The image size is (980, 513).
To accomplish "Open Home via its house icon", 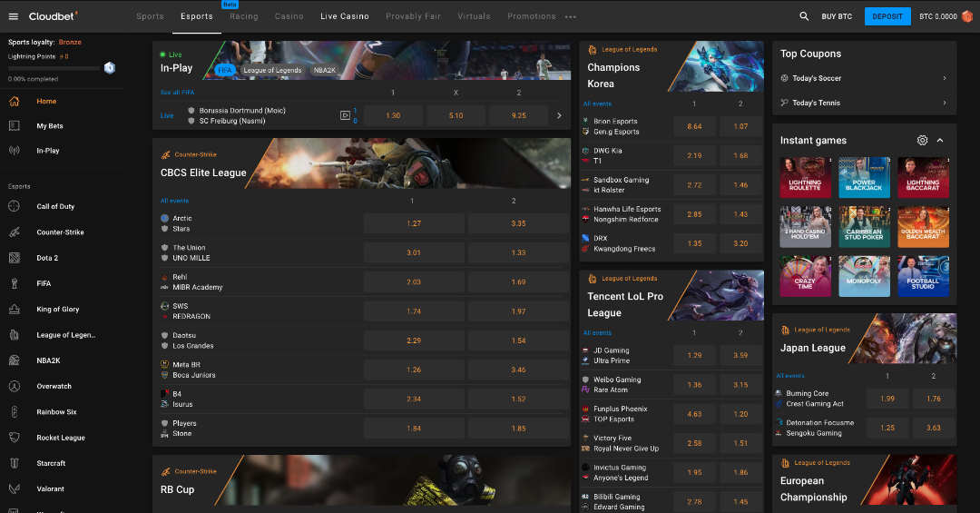I will [x=15, y=102].
